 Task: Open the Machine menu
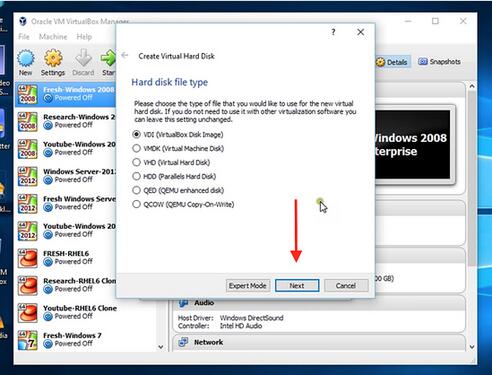pos(53,36)
